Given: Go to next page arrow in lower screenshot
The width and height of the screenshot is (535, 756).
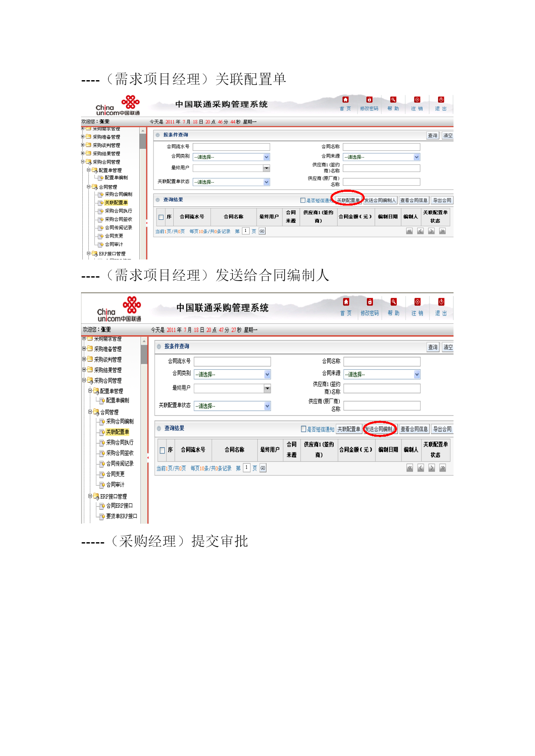Looking at the screenshot, I should (432, 468).
